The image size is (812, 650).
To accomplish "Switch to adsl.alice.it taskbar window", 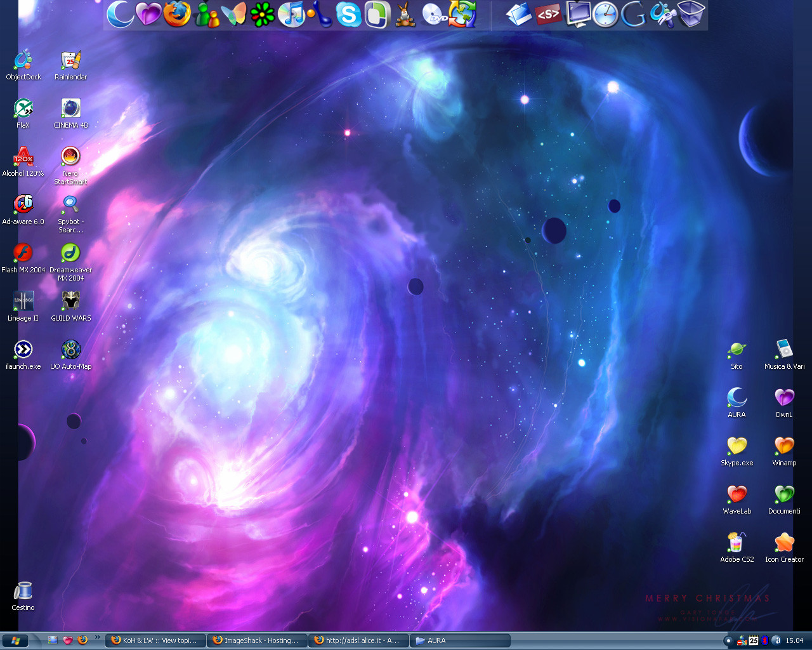I will [359, 640].
